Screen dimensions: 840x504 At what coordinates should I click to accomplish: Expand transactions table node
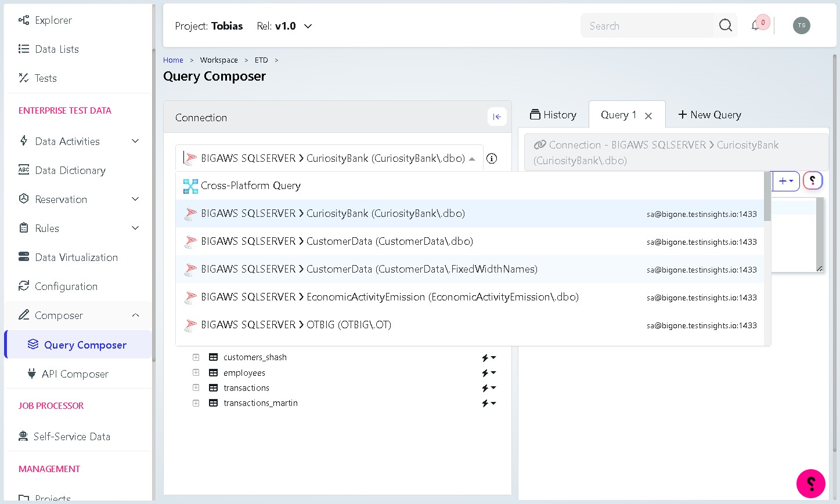coord(196,387)
